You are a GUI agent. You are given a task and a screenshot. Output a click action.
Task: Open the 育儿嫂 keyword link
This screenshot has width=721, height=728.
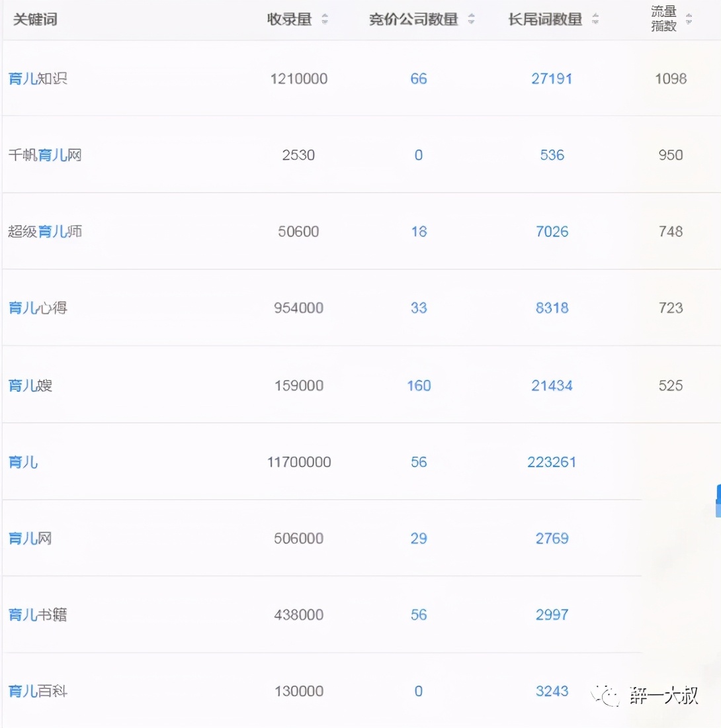point(29,385)
